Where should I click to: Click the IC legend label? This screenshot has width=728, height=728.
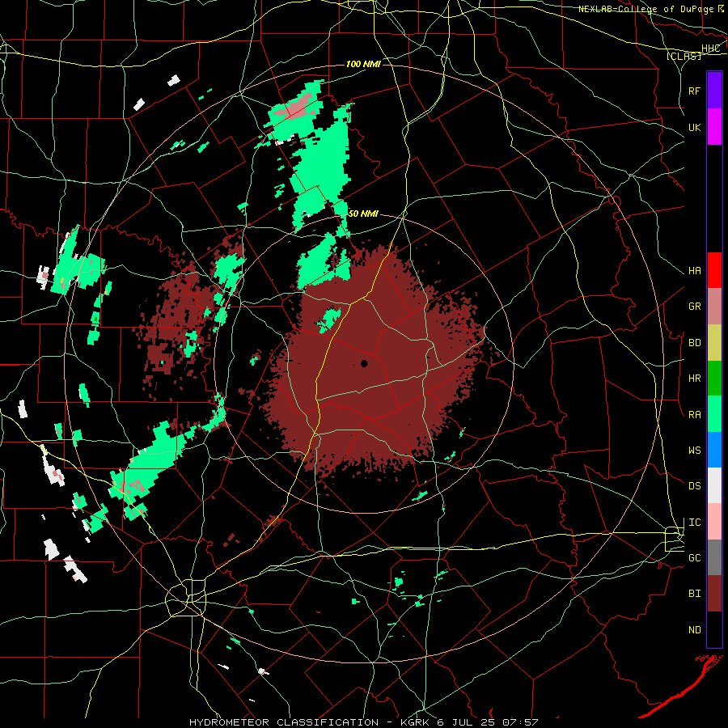694,523
